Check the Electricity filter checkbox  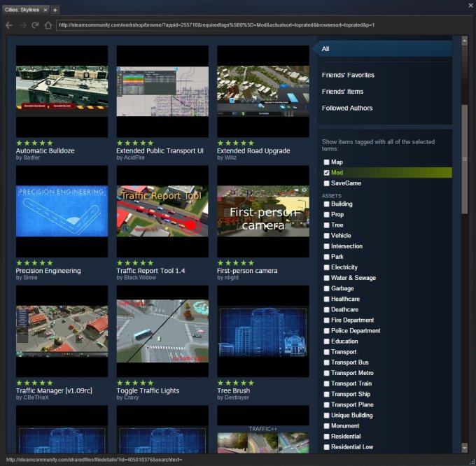pyautogui.click(x=326, y=267)
